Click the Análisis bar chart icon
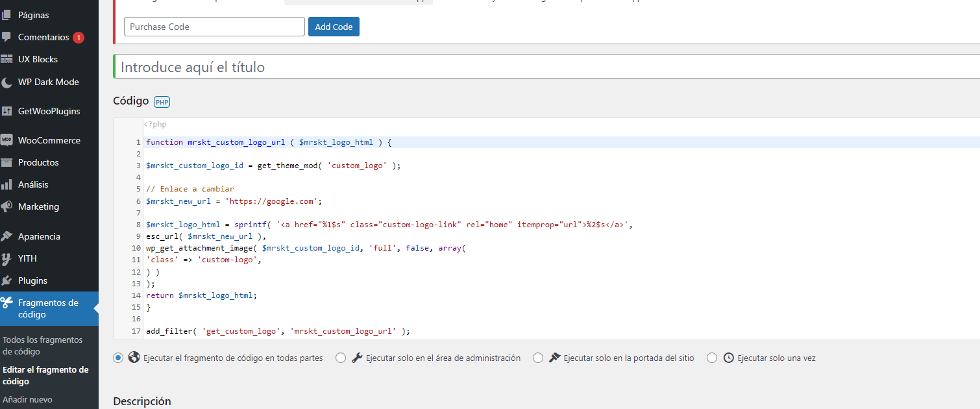This screenshot has width=980, height=409. click(x=6, y=184)
